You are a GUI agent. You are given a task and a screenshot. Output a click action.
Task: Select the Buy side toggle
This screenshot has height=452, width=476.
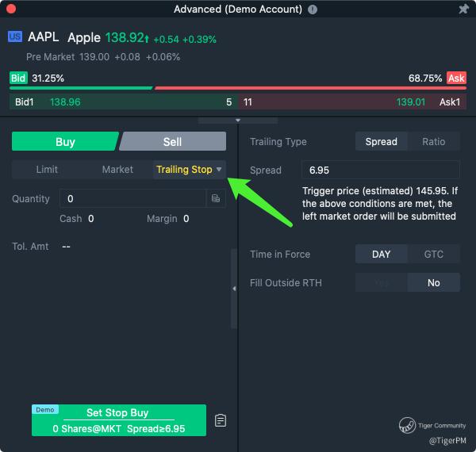click(65, 141)
